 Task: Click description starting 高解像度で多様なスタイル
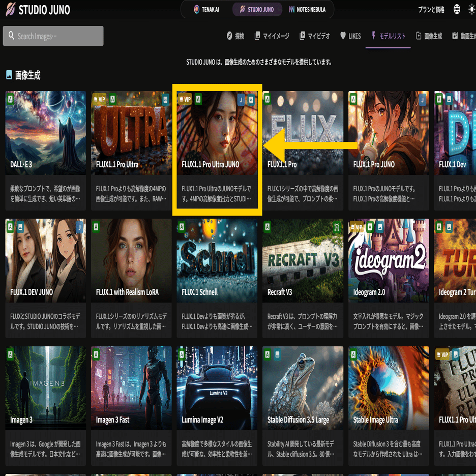(217, 449)
